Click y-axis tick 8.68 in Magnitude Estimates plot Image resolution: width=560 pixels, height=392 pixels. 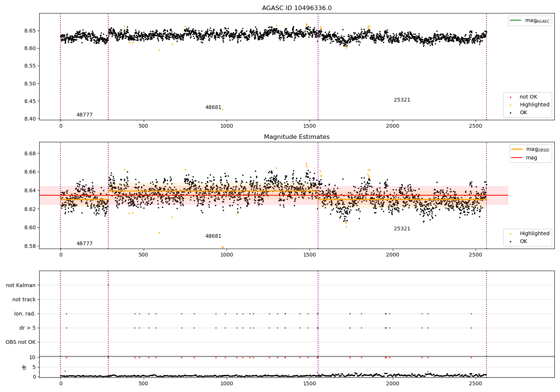[30, 153]
